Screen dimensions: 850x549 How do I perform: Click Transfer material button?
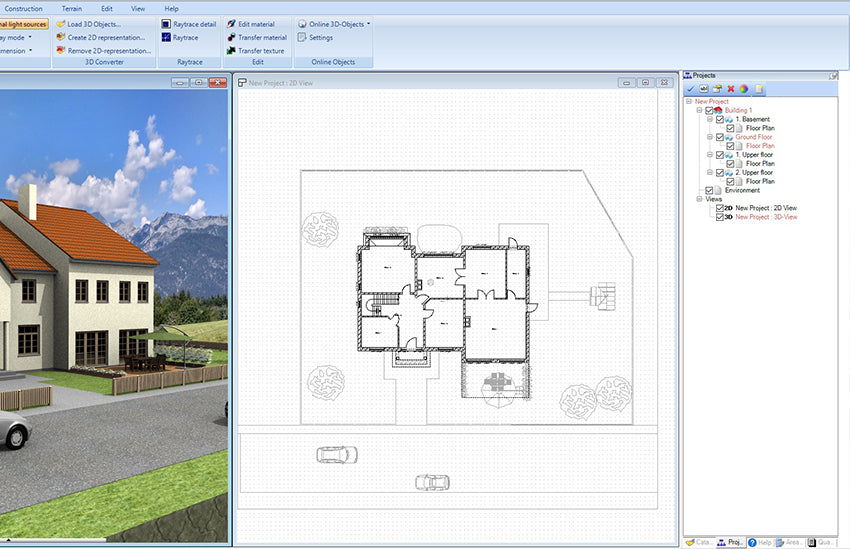point(262,37)
